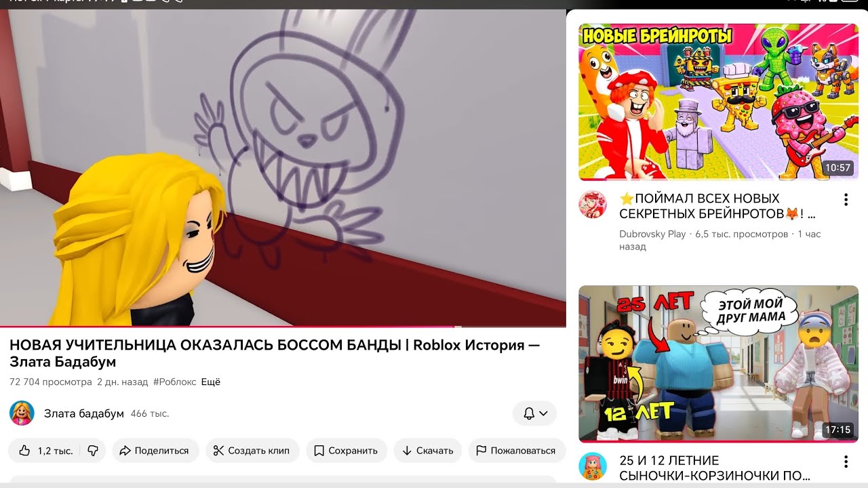The width and height of the screenshot is (868, 488).
Task: Click the 17:15 duration badge
Action: tap(837, 429)
